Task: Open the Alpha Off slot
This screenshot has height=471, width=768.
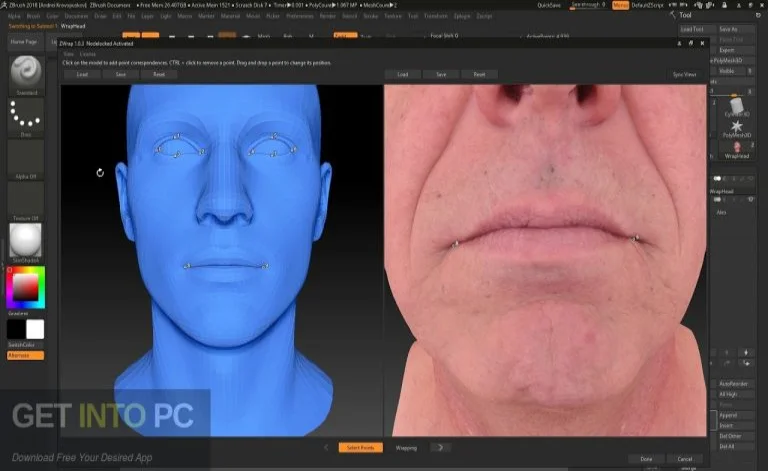Action: tap(25, 158)
